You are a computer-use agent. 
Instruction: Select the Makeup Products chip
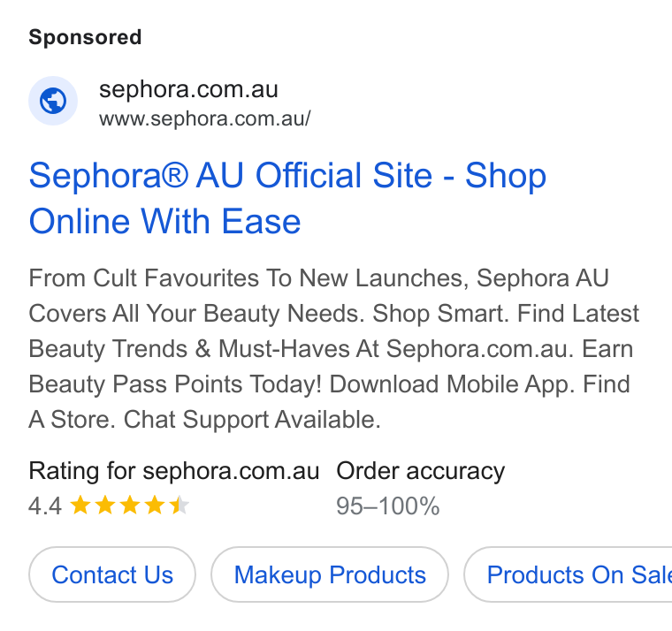point(330,574)
